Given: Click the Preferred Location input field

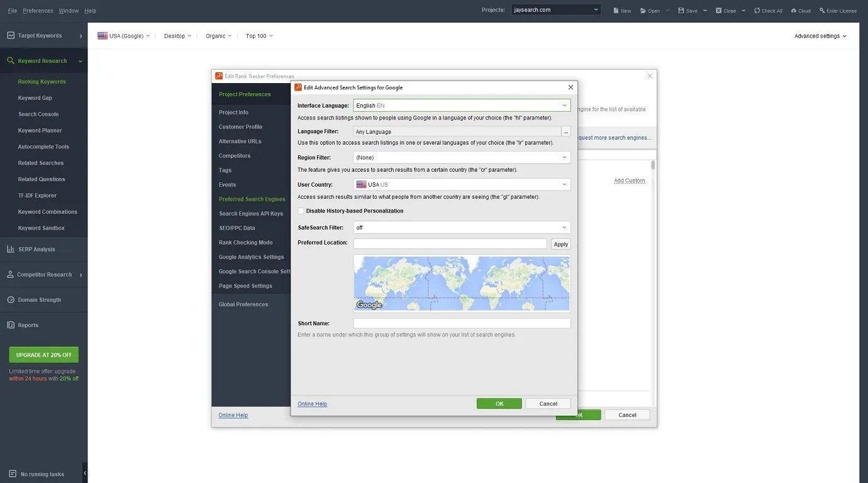Looking at the screenshot, I should [450, 243].
